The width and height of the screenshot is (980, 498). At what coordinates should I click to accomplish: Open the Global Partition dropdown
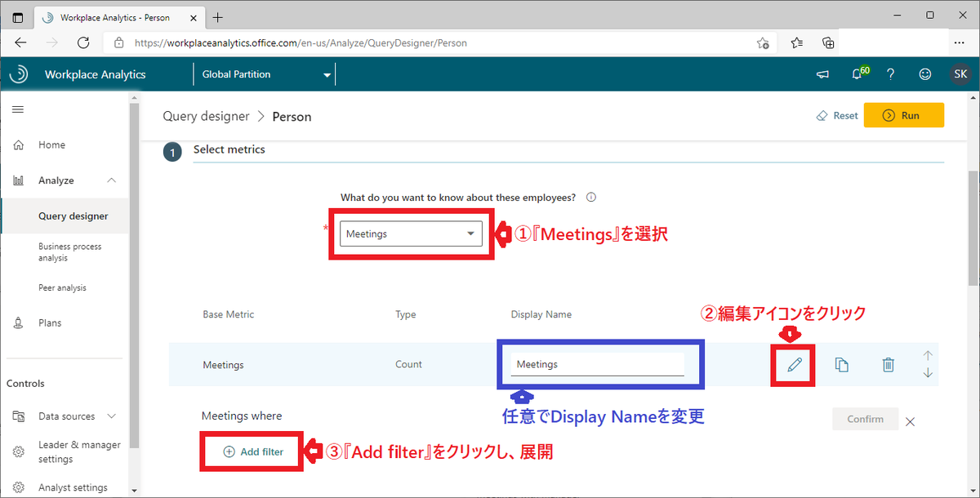tap(267, 74)
